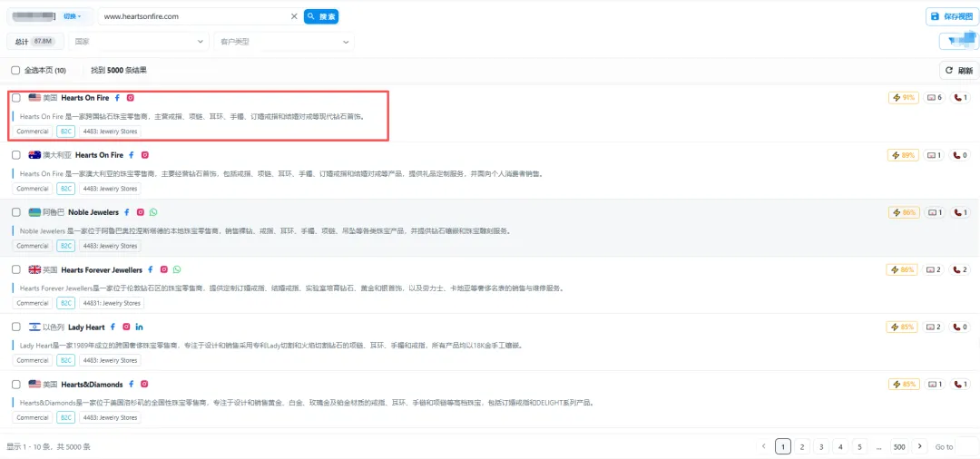Click B2C tag on Noble Jewelers row
Viewport: 980px width, 459px height.
click(x=65, y=246)
